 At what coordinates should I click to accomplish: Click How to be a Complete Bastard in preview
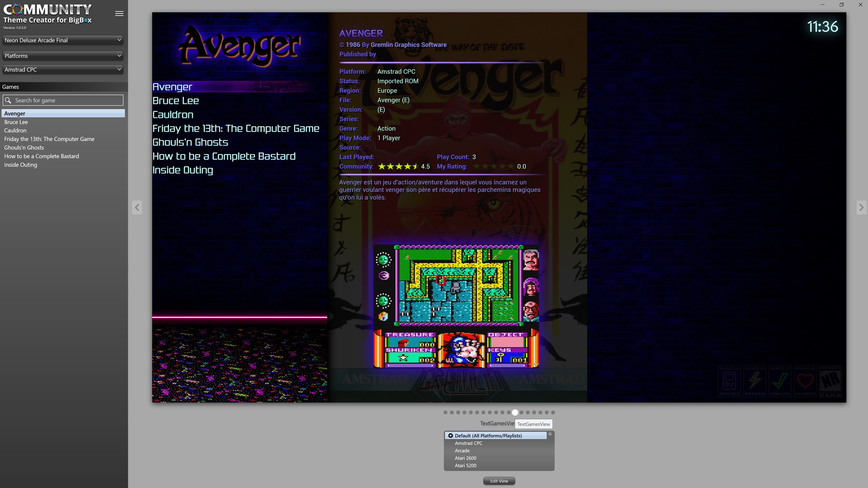[x=224, y=156]
